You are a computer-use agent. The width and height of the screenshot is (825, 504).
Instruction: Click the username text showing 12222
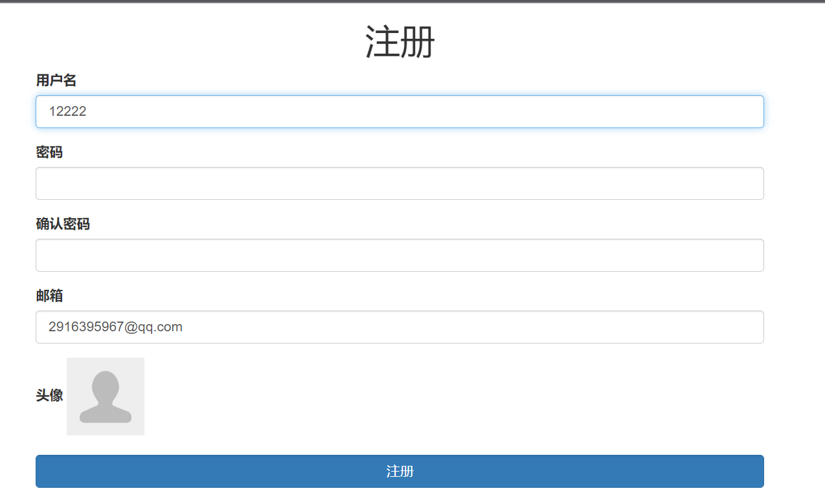pos(68,111)
